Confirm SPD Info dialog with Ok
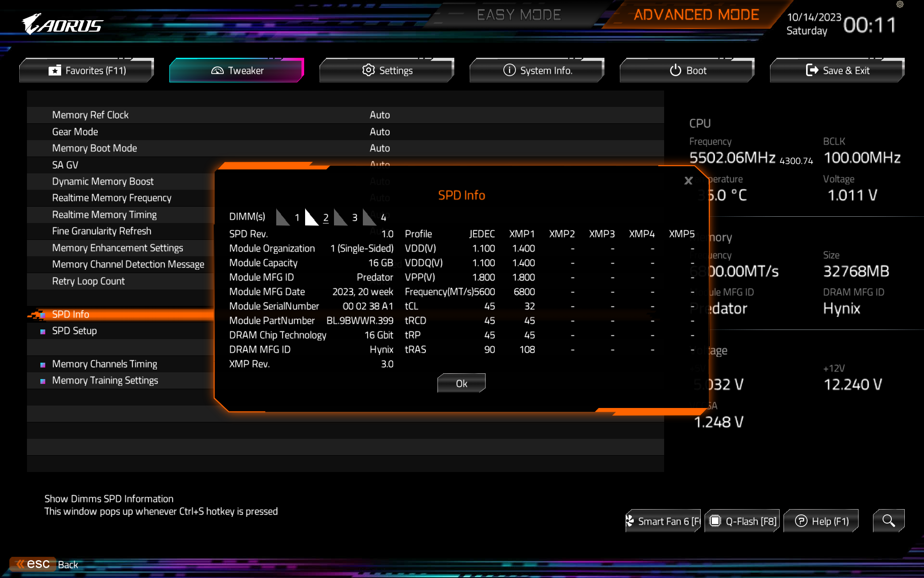Image resolution: width=924 pixels, height=578 pixels. click(462, 383)
